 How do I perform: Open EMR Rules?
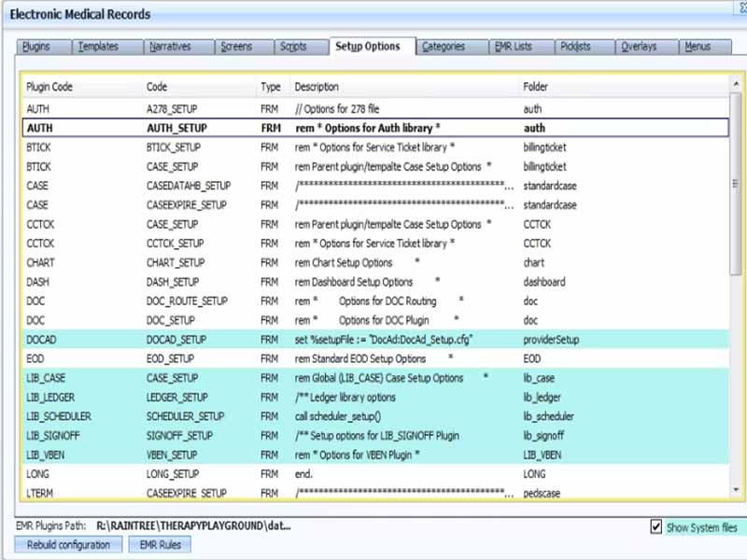(x=160, y=545)
